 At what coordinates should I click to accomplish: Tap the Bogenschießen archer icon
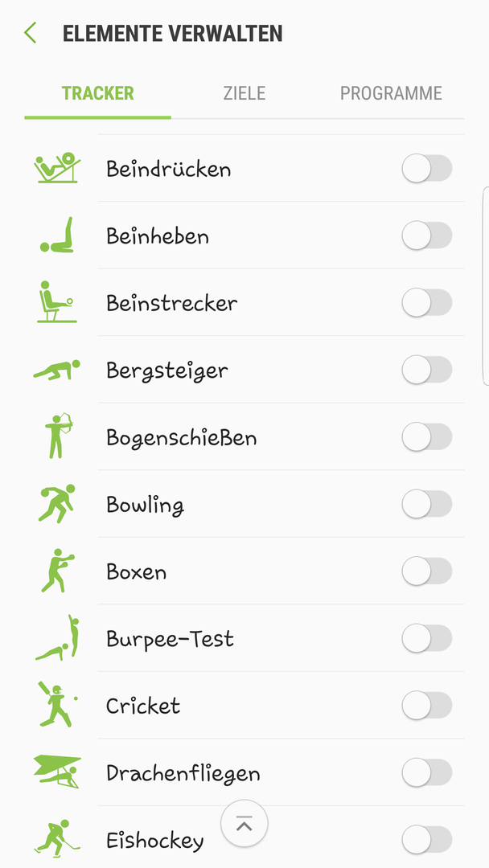click(58, 436)
